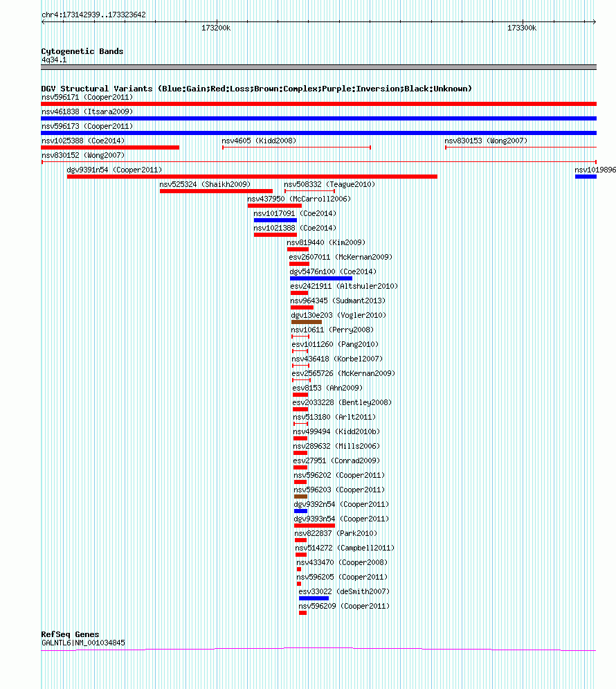Click the nsv525324 (Shaikh2009) label

[x=205, y=184]
